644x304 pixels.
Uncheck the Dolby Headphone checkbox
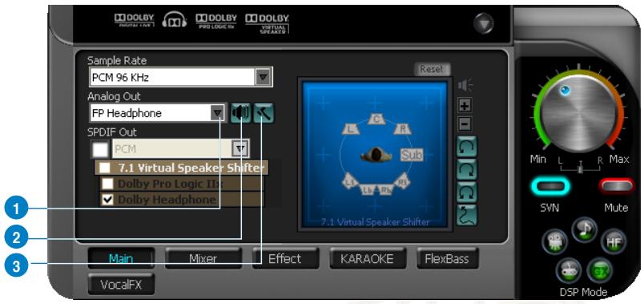click(107, 200)
